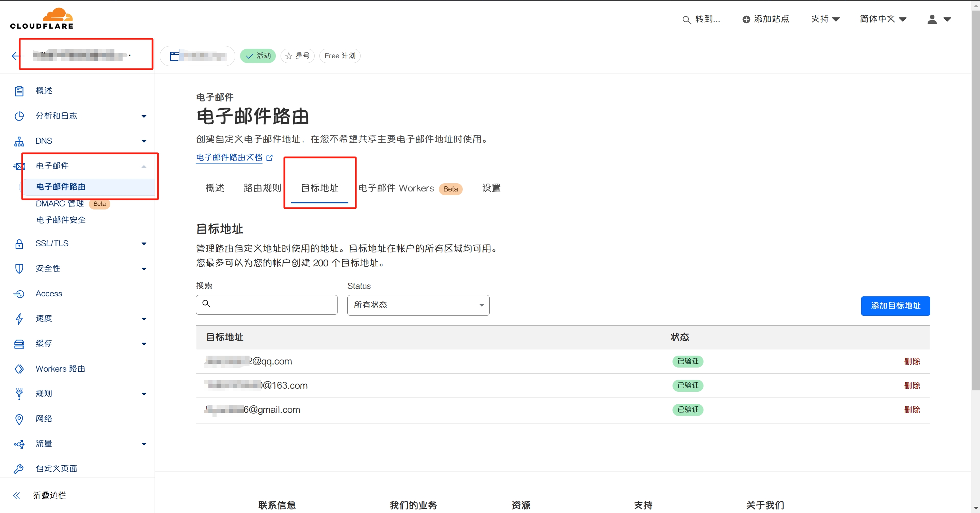Click the 星号 star button
The height and width of the screenshot is (513, 980).
(298, 56)
